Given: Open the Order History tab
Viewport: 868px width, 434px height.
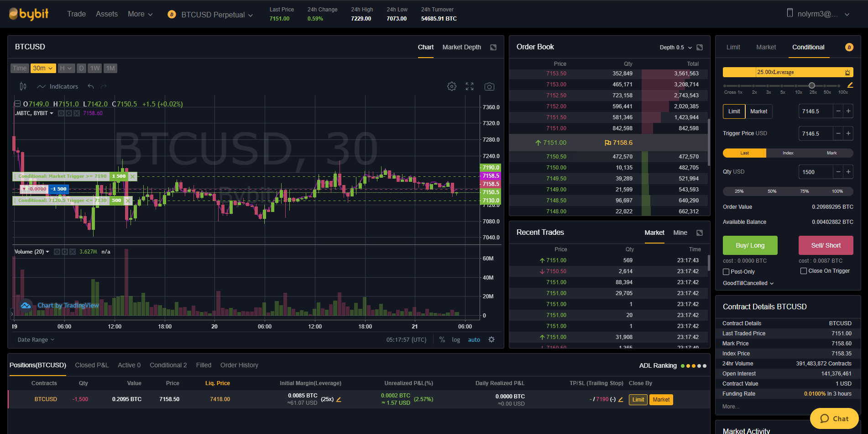Looking at the screenshot, I should pos(239,365).
